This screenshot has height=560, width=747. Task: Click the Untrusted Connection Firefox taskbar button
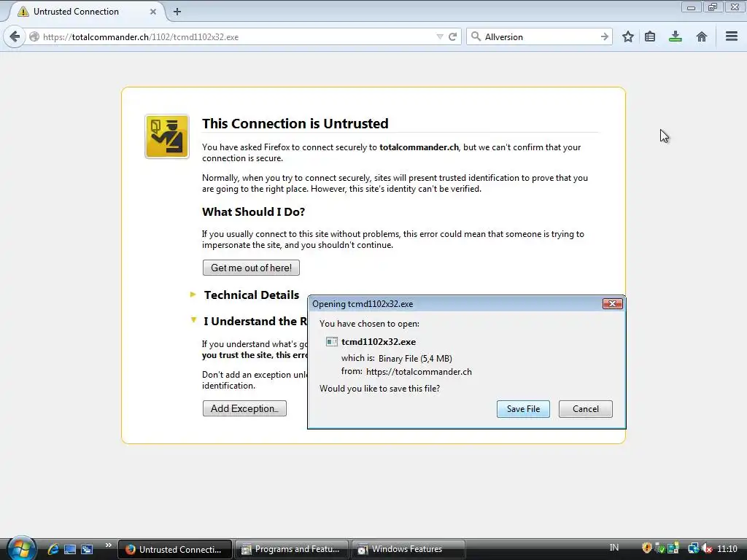(x=174, y=549)
